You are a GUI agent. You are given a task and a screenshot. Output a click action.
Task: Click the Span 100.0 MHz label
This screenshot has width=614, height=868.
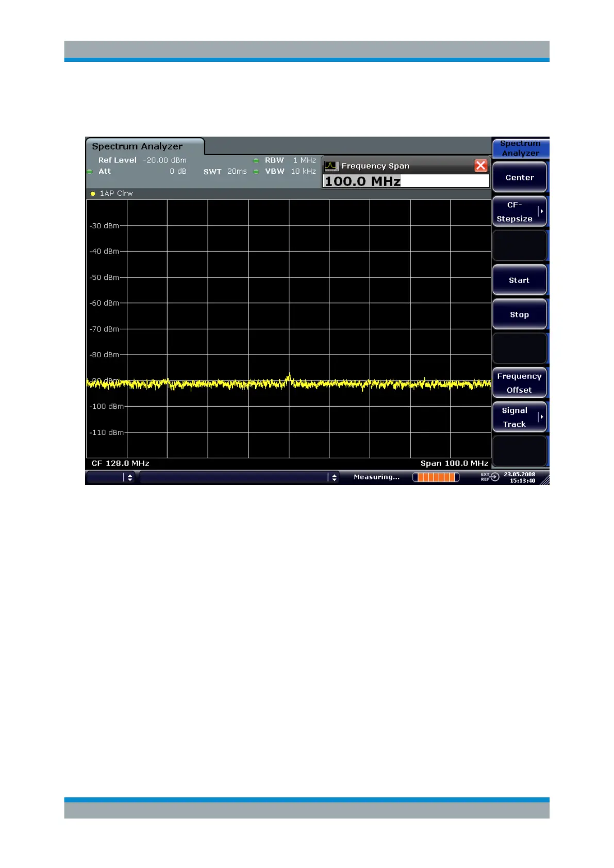tap(454, 463)
